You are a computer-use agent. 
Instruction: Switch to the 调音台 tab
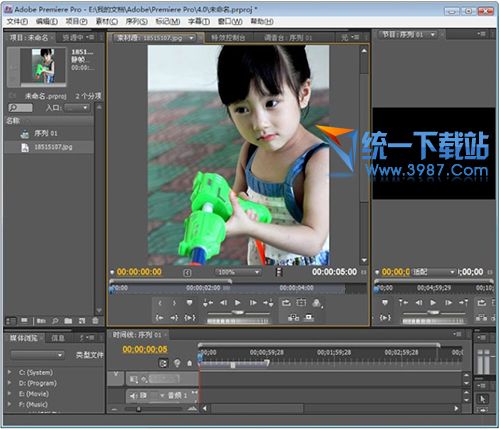point(288,38)
